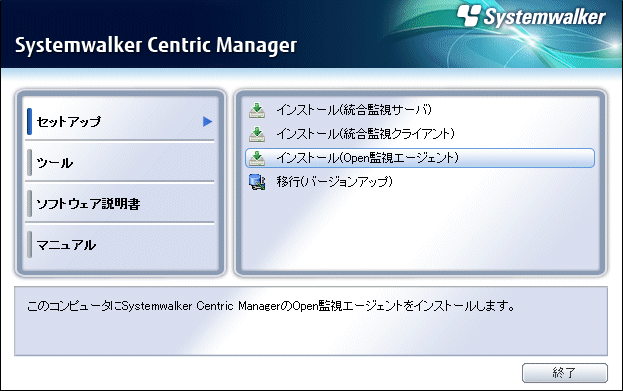Open the ソフトウェア説明書 menu item
The width and height of the screenshot is (623, 391).
pos(120,203)
